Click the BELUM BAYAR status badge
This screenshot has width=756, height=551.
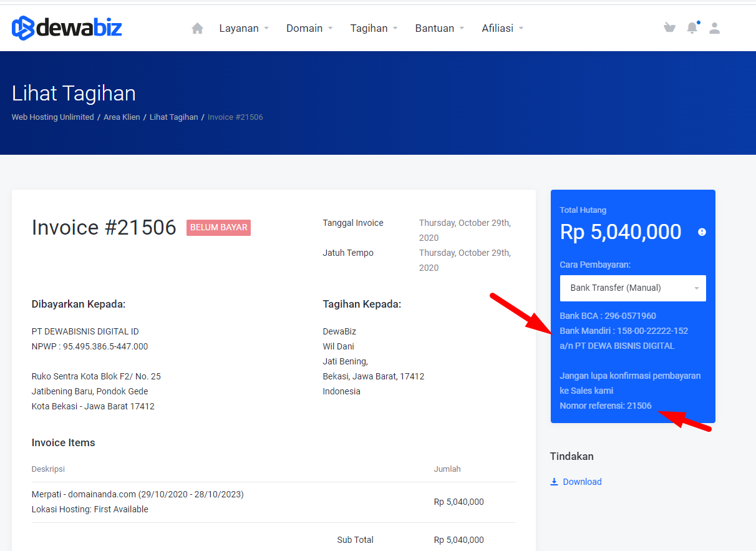tap(218, 228)
